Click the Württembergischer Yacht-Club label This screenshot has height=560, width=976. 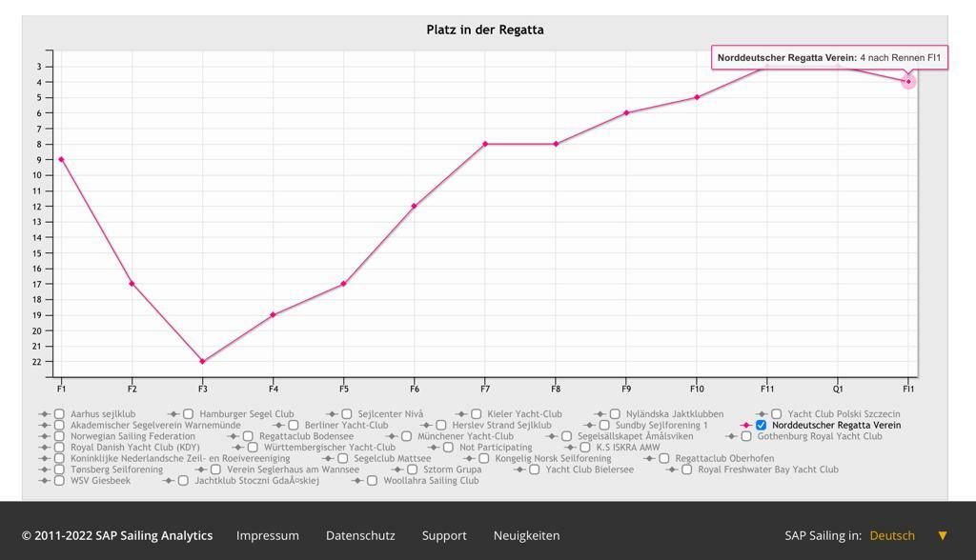click(x=329, y=448)
